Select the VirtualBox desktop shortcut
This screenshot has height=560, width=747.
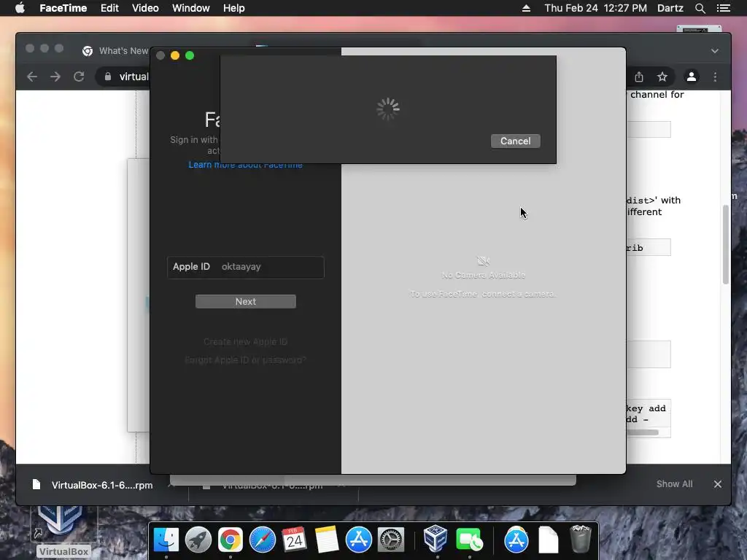[63, 532]
